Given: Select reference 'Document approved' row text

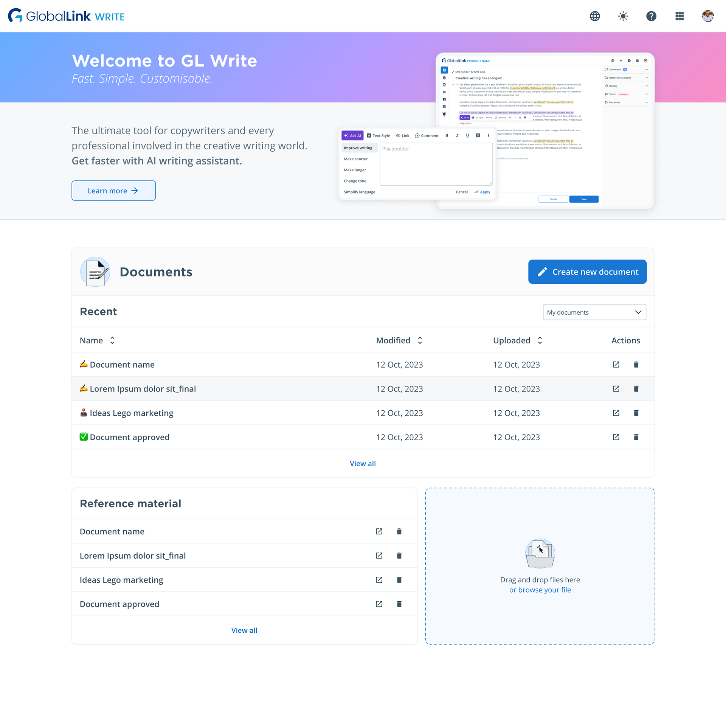Looking at the screenshot, I should click(119, 604).
